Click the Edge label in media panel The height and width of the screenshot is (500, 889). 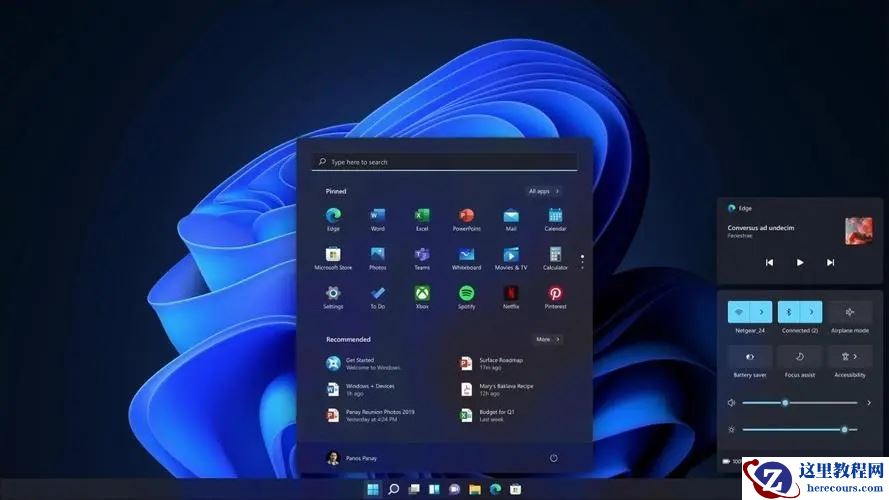pyautogui.click(x=745, y=209)
